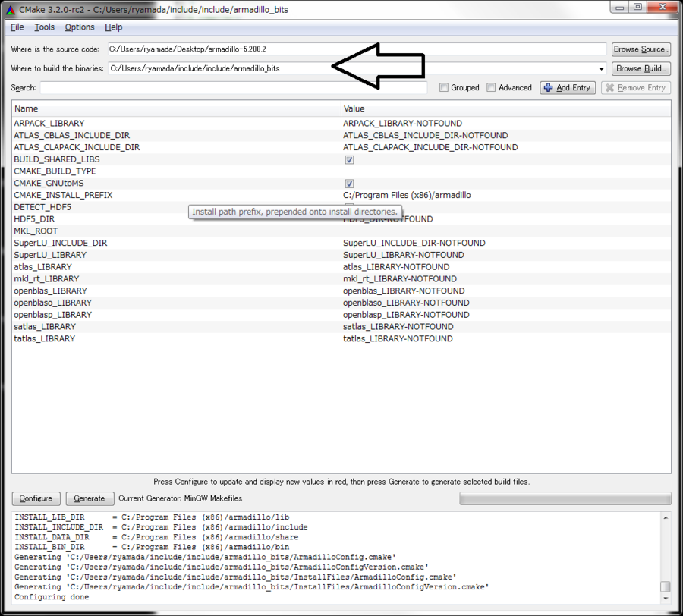Screen dimensions: 683x616
Task: Select satlas_LIBRARY name cell
Action: (45, 327)
